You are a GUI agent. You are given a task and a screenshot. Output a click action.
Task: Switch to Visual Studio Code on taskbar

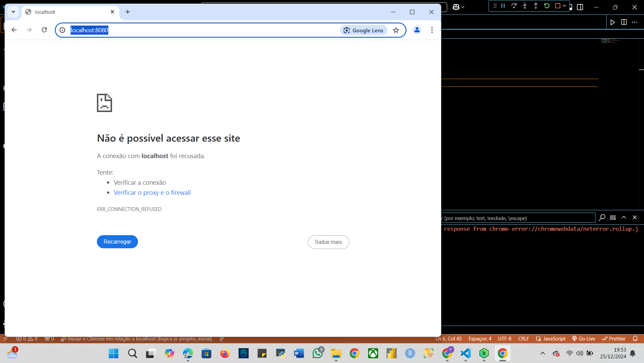(x=465, y=353)
